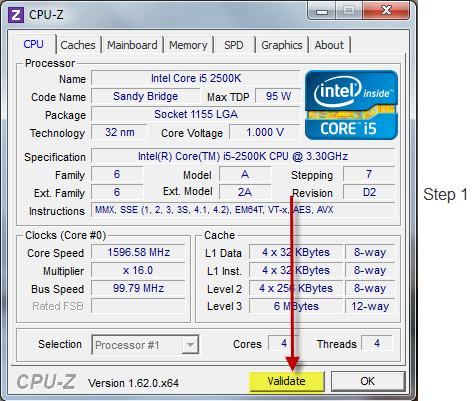Click the Intel Core i5 logo badge
The image size is (473, 401).
click(x=351, y=105)
